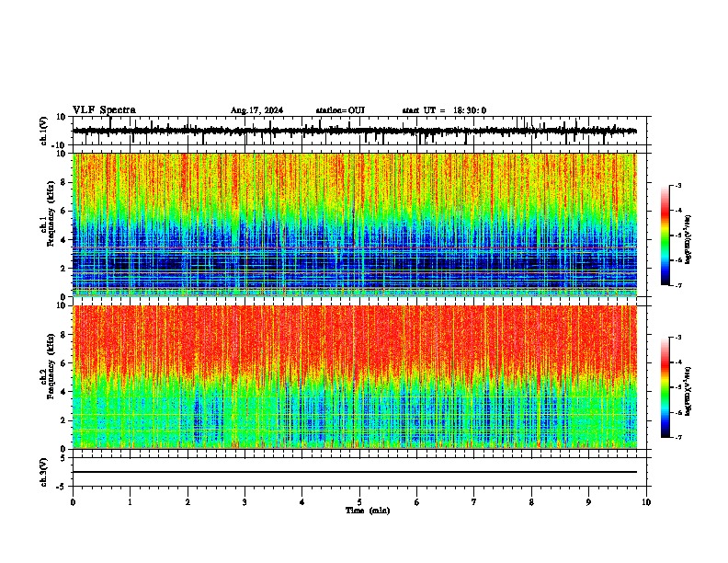The width and height of the screenshot is (728, 563).
Task: Click '2' tick on ch.2 frequency axis
Action: pyautogui.click(x=63, y=420)
